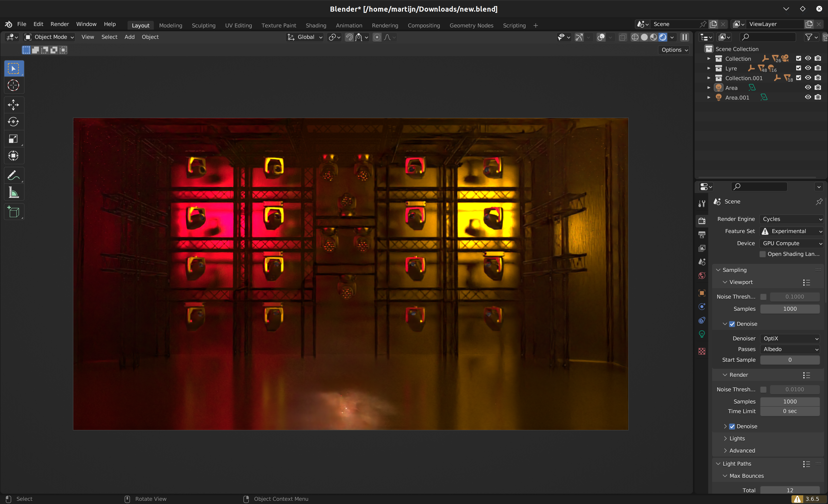The width and height of the screenshot is (828, 504).
Task: Switch to the Geometry Nodes workspace tab
Action: point(472,25)
